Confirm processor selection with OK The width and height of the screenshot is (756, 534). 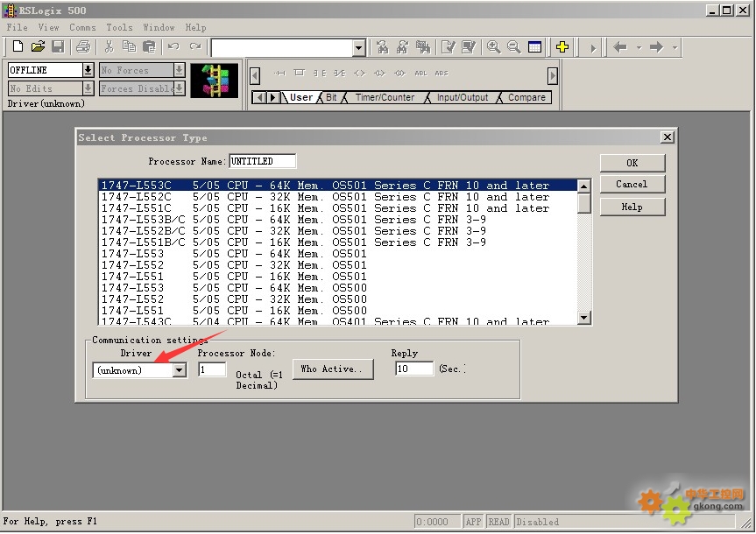pos(632,163)
